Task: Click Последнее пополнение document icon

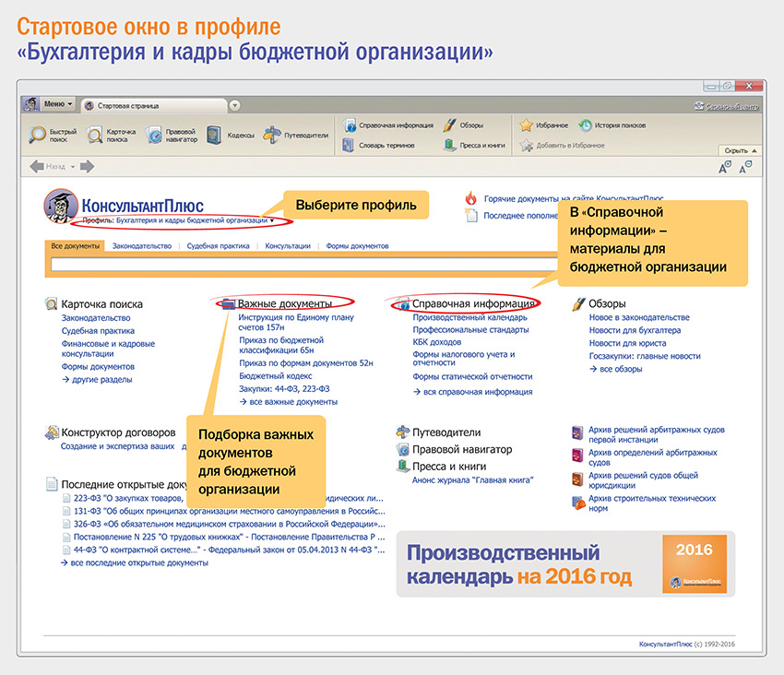Action: pos(471,216)
